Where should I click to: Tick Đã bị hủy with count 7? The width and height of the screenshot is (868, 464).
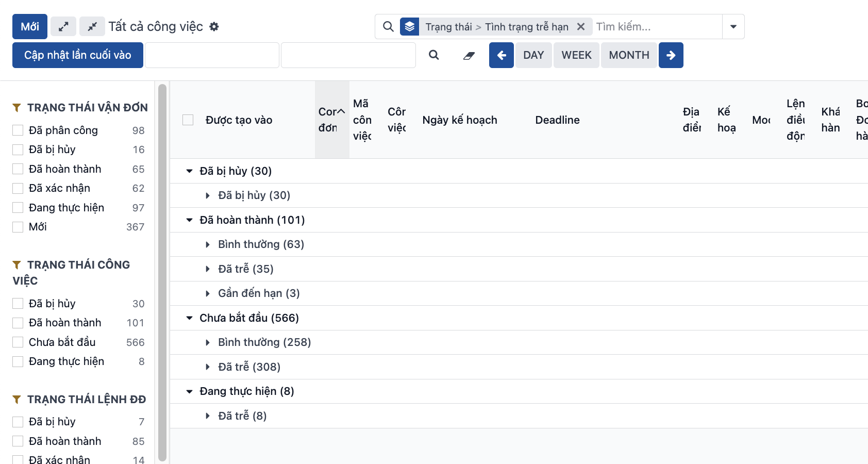pyautogui.click(x=18, y=422)
